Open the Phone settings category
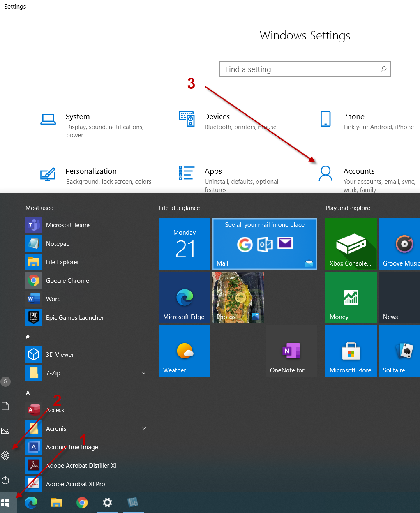This screenshot has width=420, height=513. click(x=367, y=121)
